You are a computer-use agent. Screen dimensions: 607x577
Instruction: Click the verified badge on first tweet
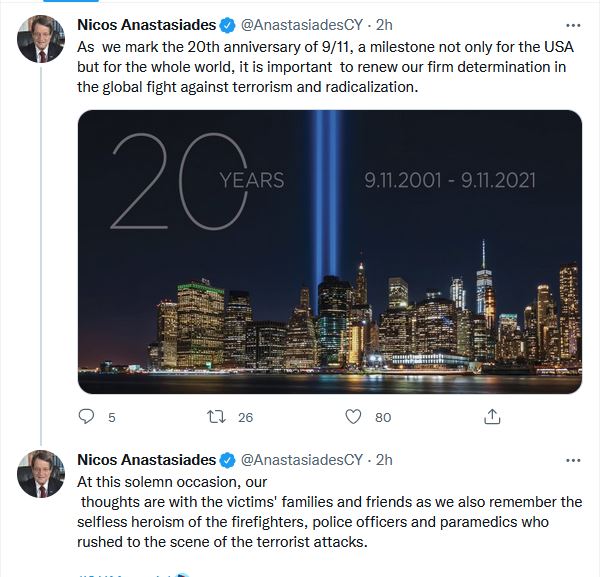(x=227, y=25)
